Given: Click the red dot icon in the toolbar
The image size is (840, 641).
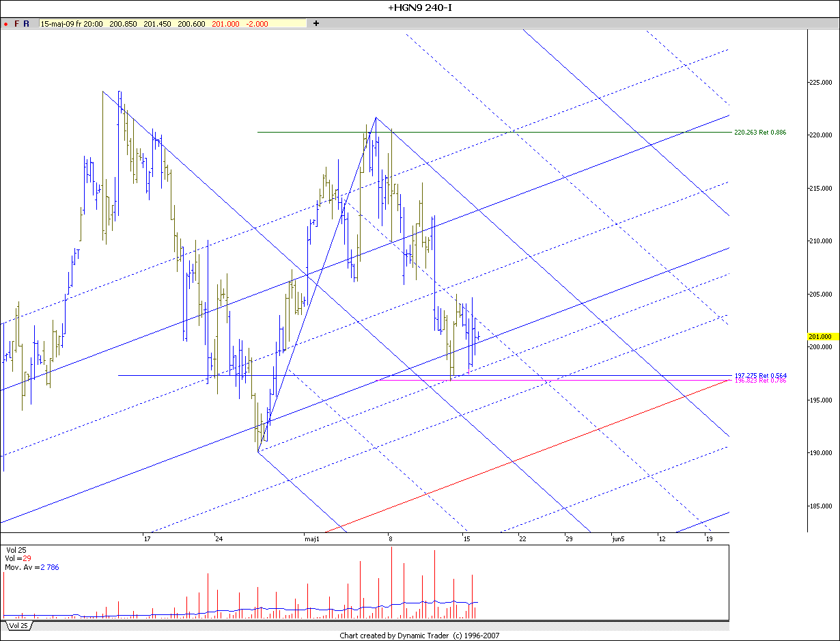Looking at the screenshot, I should (5, 23).
